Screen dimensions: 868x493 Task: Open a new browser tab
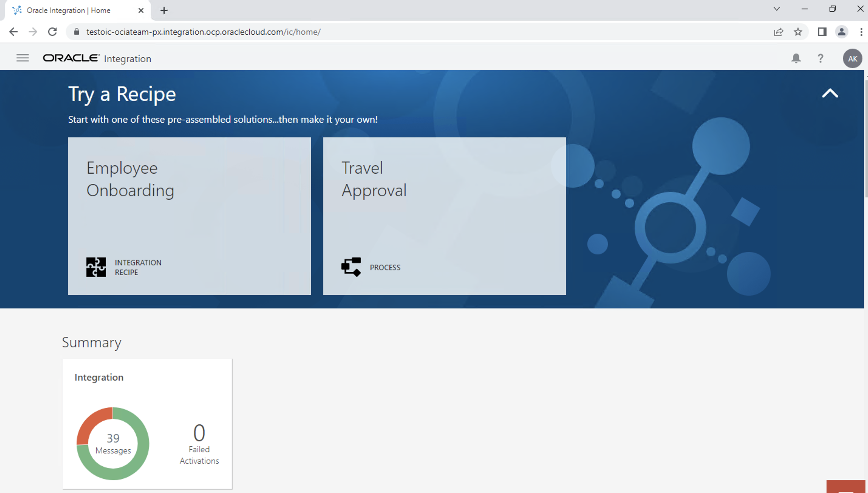pyautogui.click(x=164, y=11)
